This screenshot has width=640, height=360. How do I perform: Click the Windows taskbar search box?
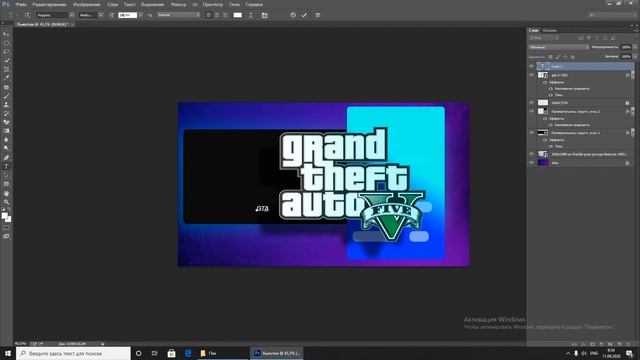[73, 353]
